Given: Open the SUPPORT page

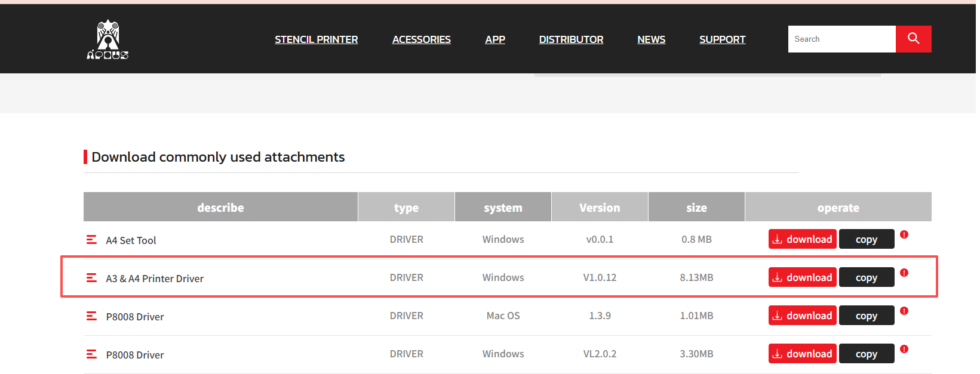Looking at the screenshot, I should tap(722, 39).
